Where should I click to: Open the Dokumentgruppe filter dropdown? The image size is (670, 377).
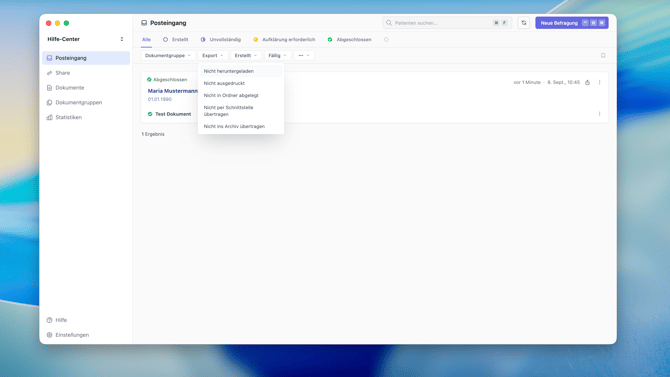click(168, 56)
